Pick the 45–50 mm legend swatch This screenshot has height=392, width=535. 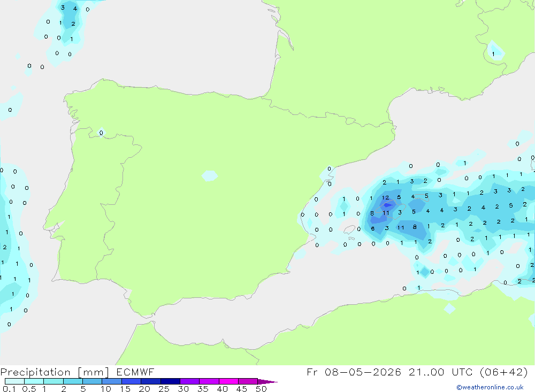tap(248, 381)
